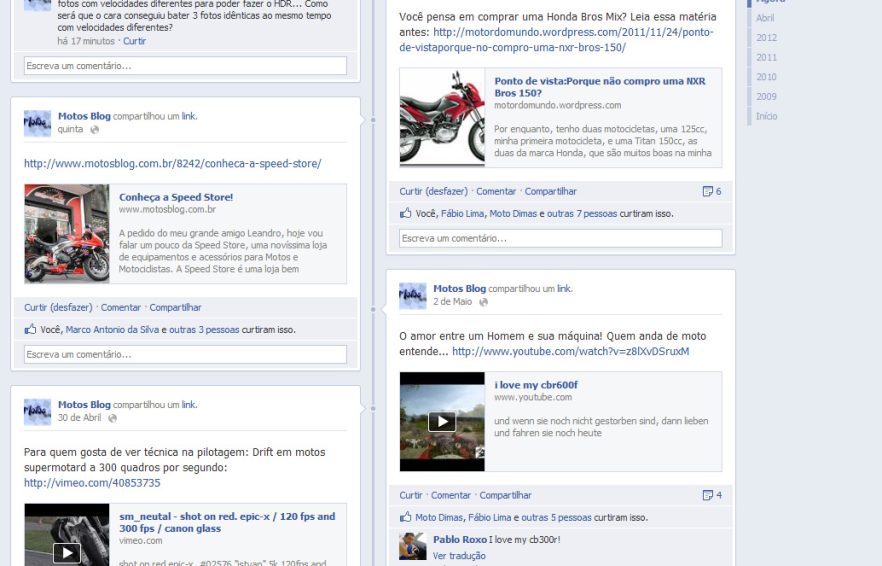Click Curtir on the 17 minutos comment
This screenshot has width=882, height=566.
pos(134,41)
